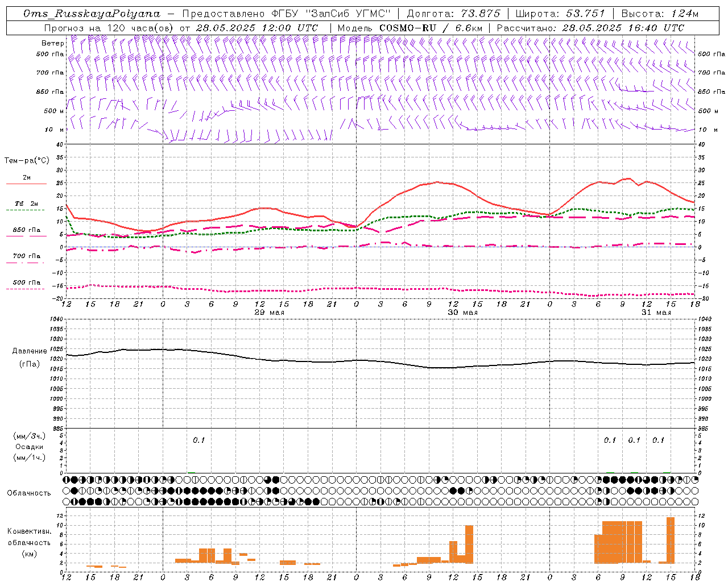
Task: Click the red line sample under 2м legend
Action: (x=26, y=184)
